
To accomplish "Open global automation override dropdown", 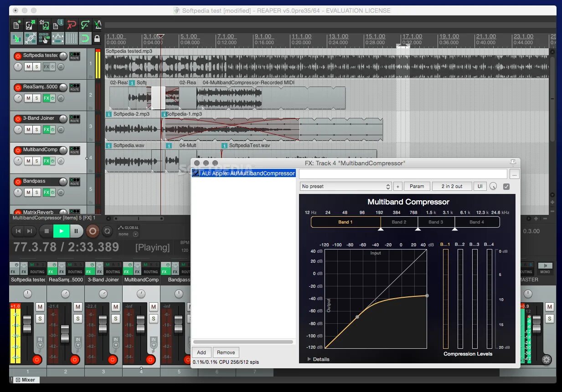I will (x=135, y=234).
